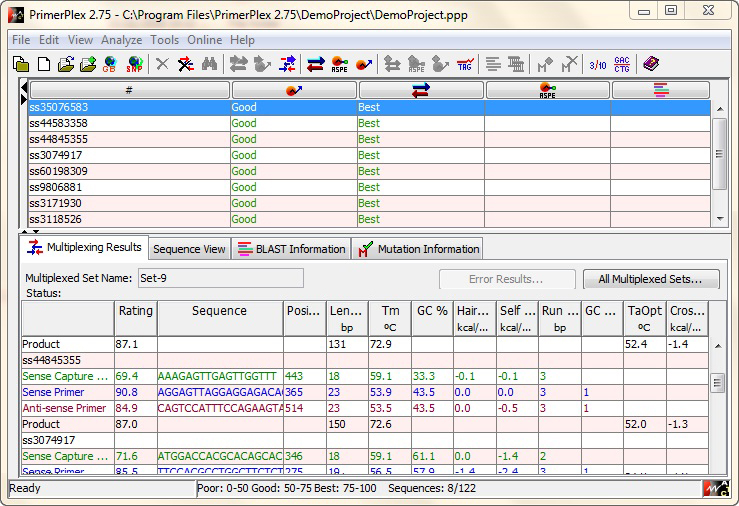Expand panel with the right-pointing splitter arrow
This screenshot has height=506, width=739.
coord(24,99)
